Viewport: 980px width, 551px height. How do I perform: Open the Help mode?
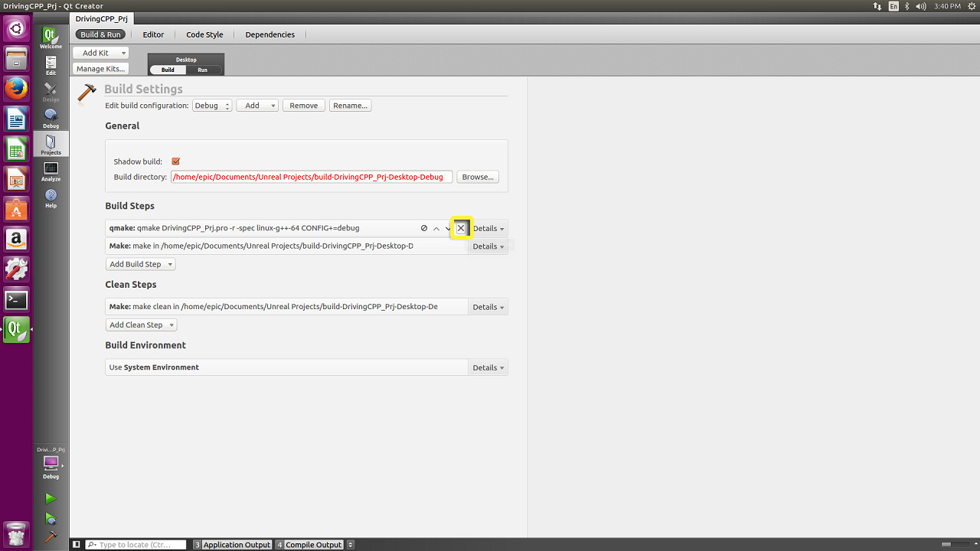[51, 197]
